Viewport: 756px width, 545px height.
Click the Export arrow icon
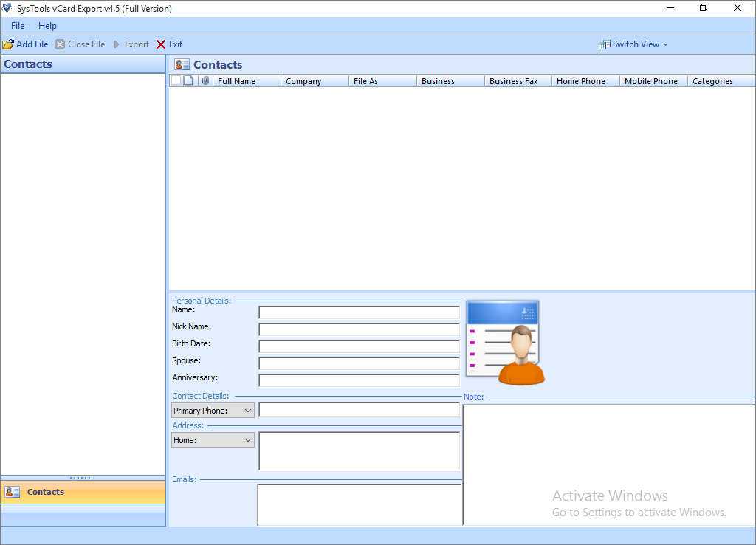pos(117,44)
